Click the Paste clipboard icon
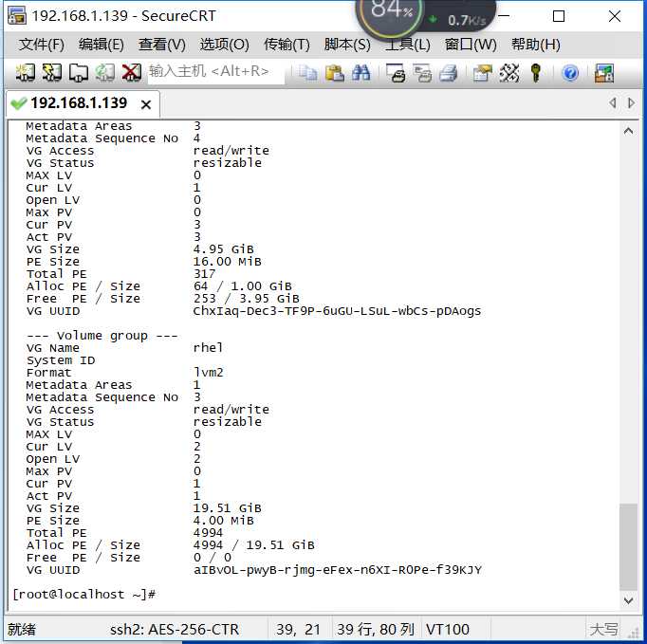 (335, 73)
